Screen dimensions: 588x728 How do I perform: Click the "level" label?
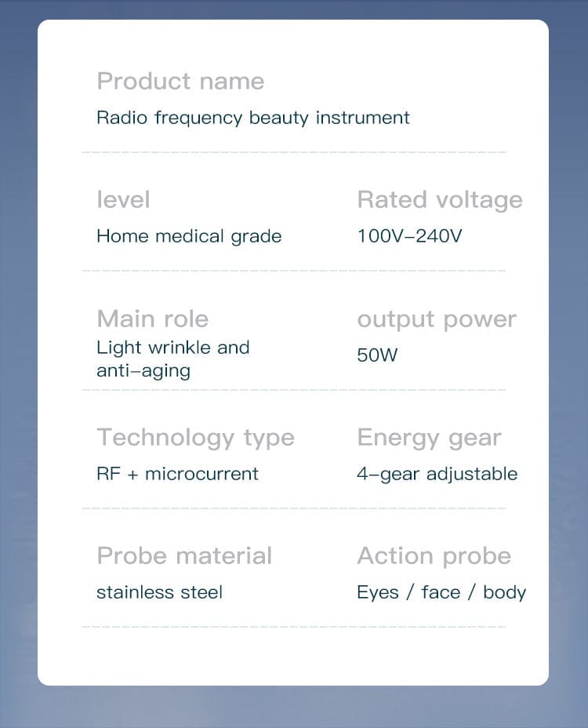click(x=123, y=200)
